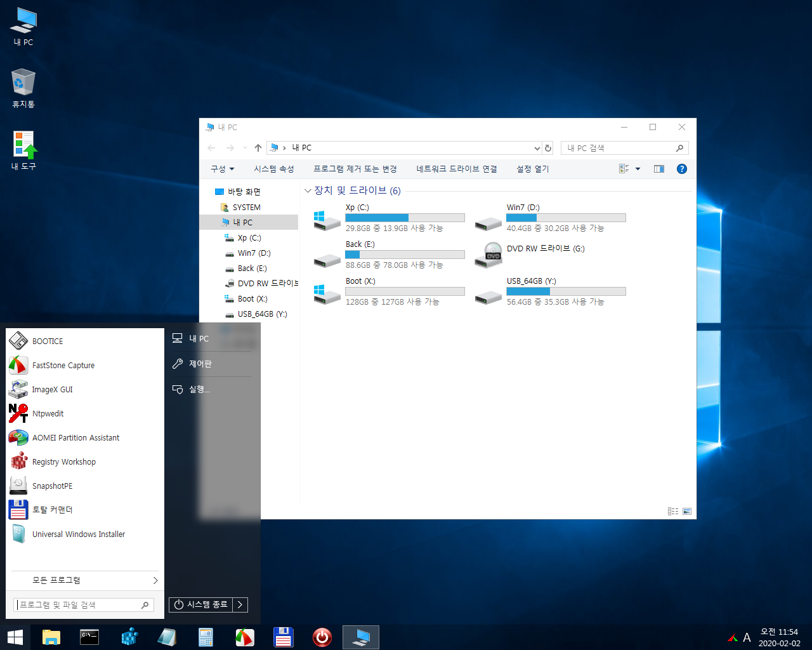The image size is (812, 650).
Task: Click the Back navigation arrow
Action: tap(212, 148)
